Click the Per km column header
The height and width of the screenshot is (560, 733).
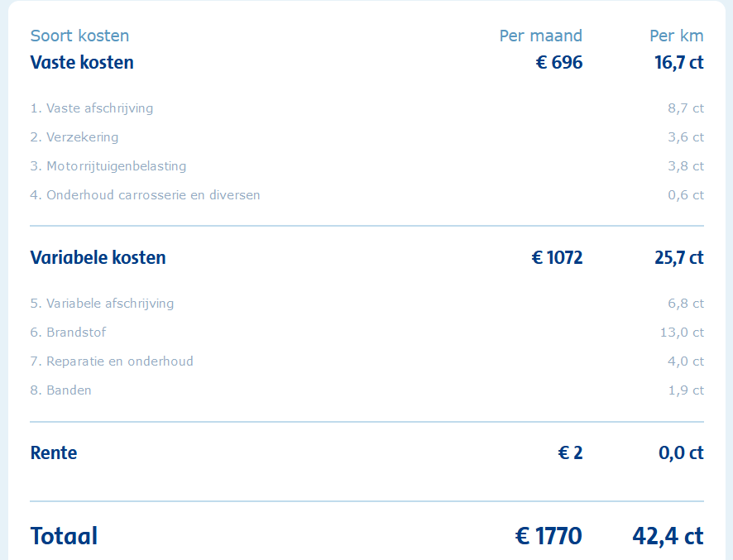tap(676, 36)
